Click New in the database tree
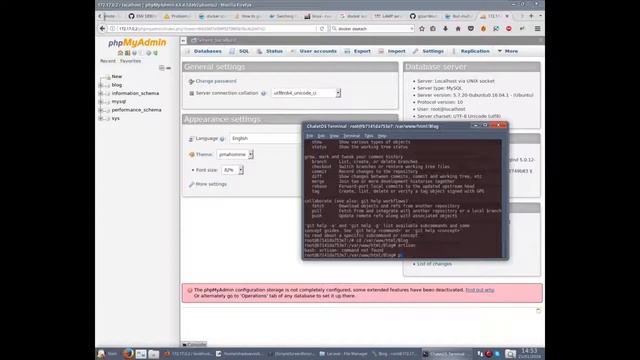 tap(117, 77)
